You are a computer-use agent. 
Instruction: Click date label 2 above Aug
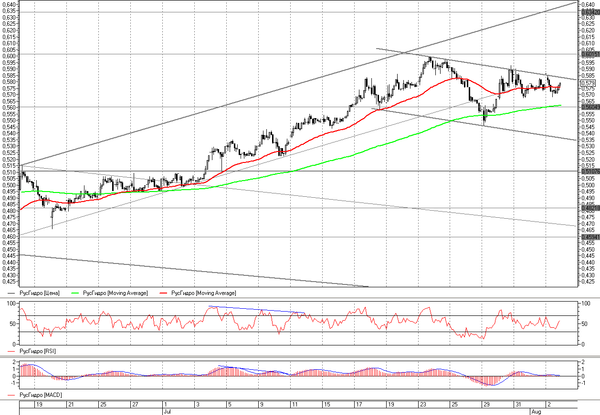coord(549,404)
